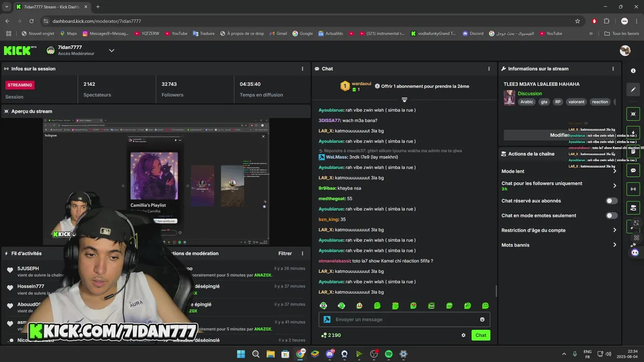The image size is (644, 362).
Task: Click the message input field
Action: pyautogui.click(x=404, y=319)
